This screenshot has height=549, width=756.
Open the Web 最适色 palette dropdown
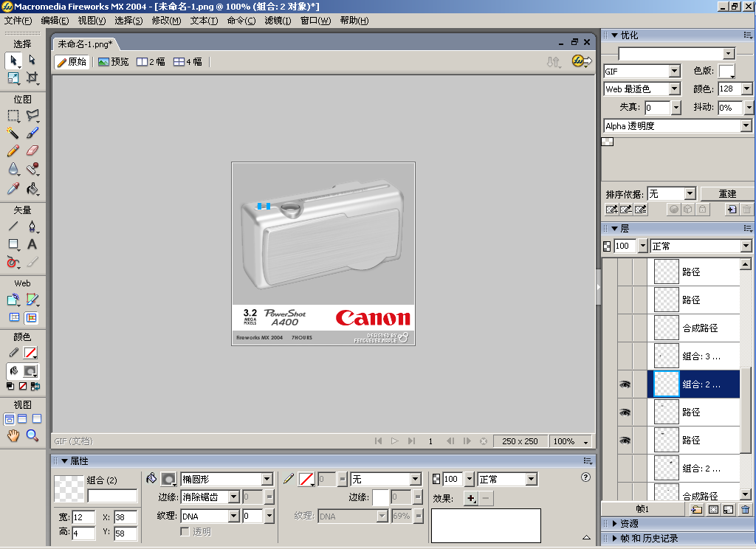click(675, 89)
